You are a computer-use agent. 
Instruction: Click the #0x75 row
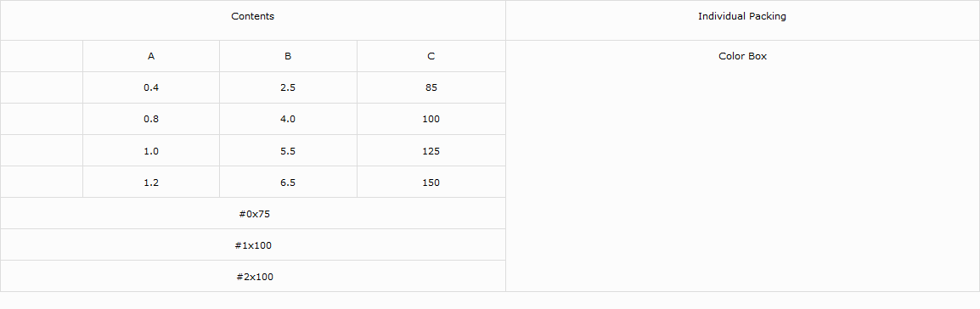click(x=252, y=213)
